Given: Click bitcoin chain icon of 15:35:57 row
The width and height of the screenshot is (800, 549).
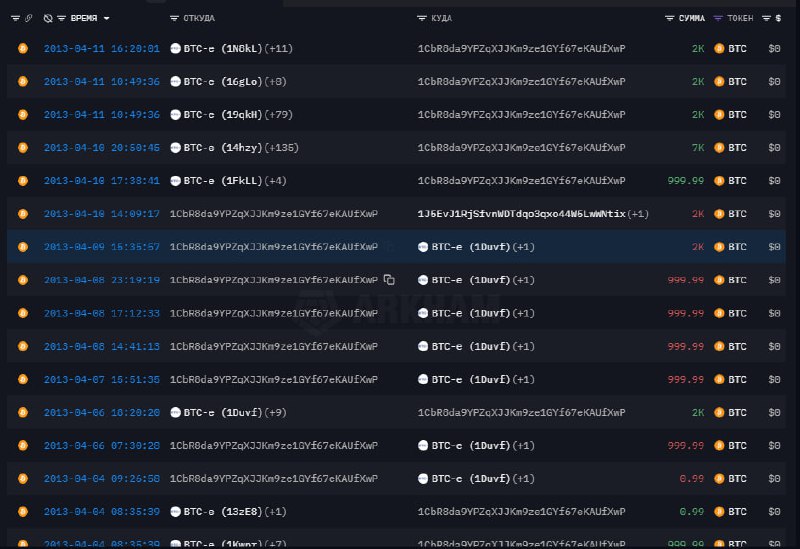Looking at the screenshot, I should click(x=23, y=247).
